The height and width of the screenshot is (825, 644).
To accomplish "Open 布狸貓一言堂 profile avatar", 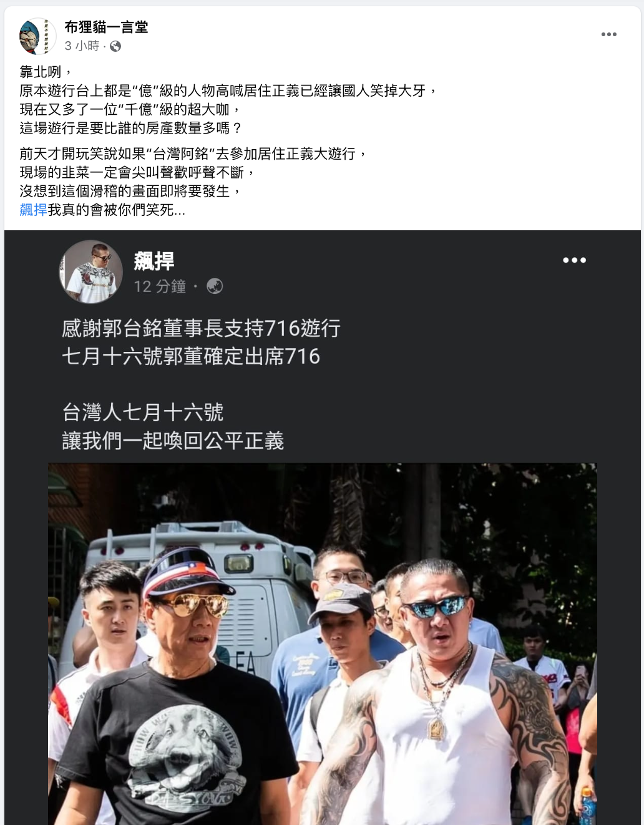I will tap(37, 36).
